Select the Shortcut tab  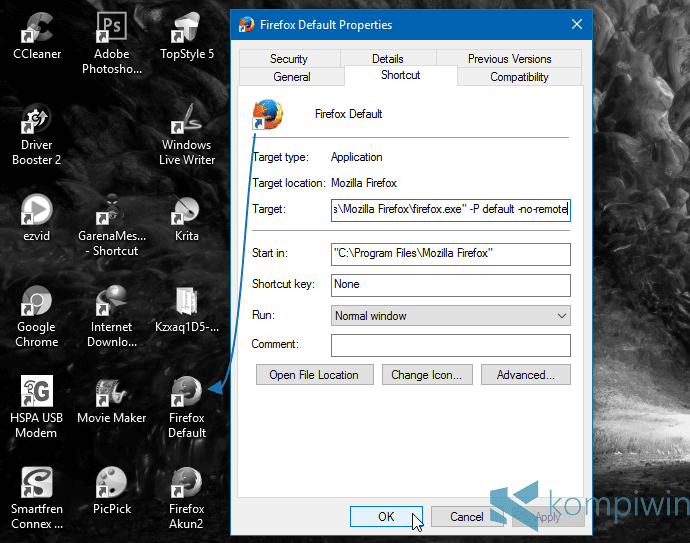click(x=400, y=75)
